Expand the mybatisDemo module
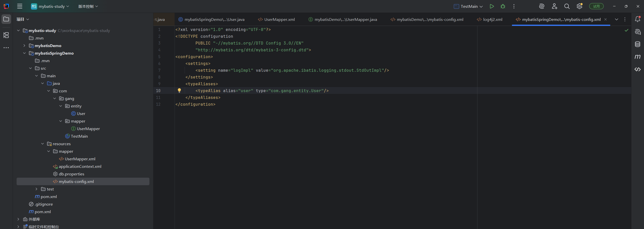 (x=24, y=46)
